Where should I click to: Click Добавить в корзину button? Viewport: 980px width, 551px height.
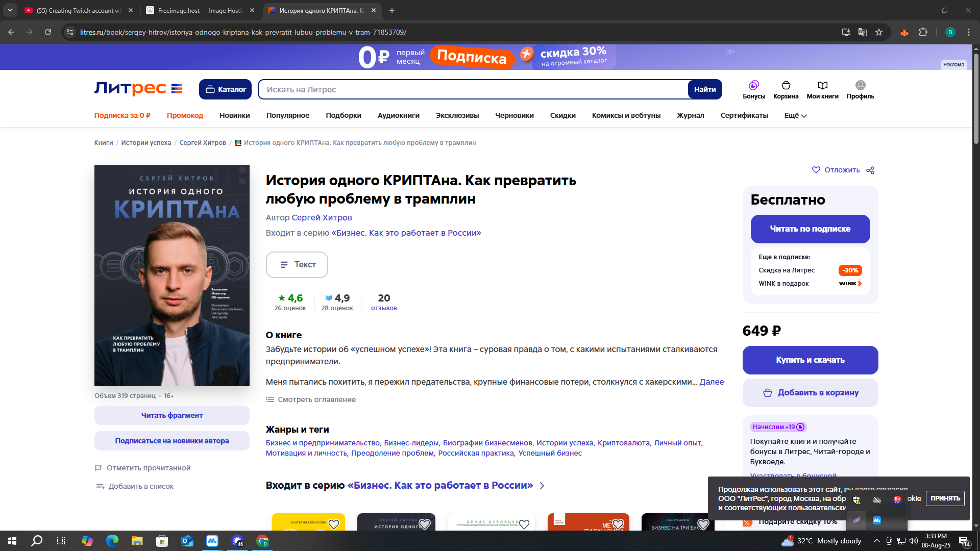[x=810, y=393]
